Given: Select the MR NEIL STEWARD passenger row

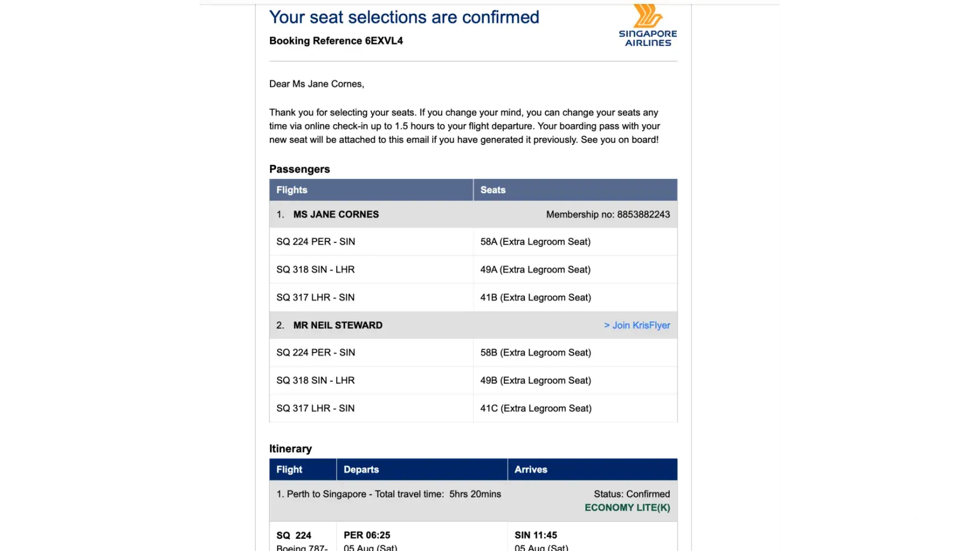Looking at the screenshot, I should pyautogui.click(x=337, y=325).
